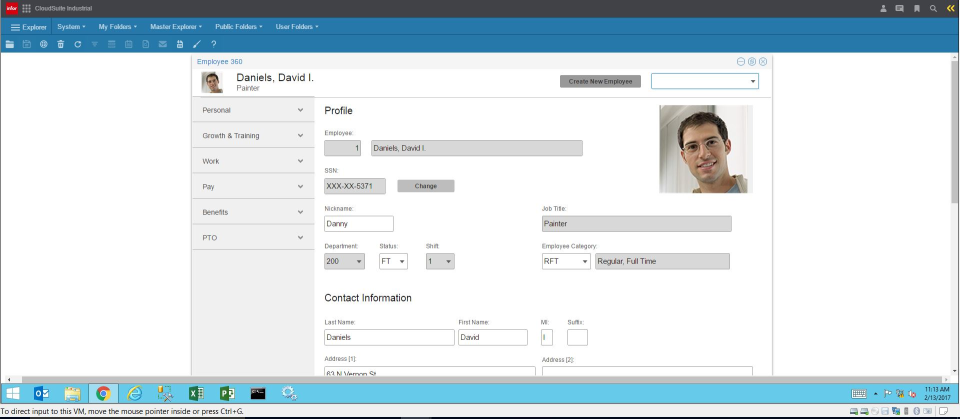The height and width of the screenshot is (419, 960).
Task: Expand the Growth & Training section
Action: (252, 135)
